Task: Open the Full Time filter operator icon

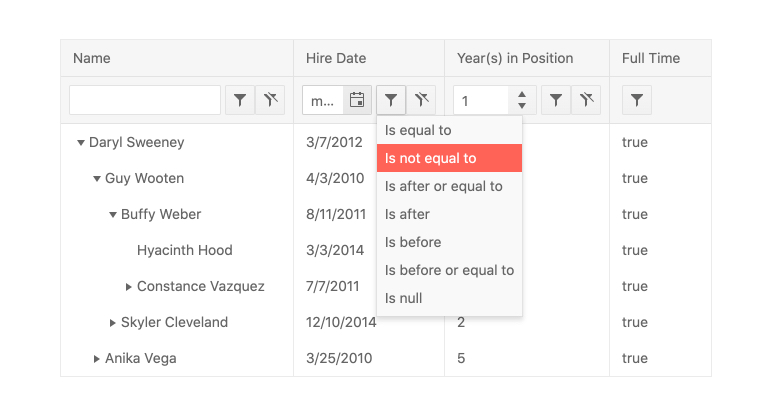Action: pyautogui.click(x=637, y=100)
